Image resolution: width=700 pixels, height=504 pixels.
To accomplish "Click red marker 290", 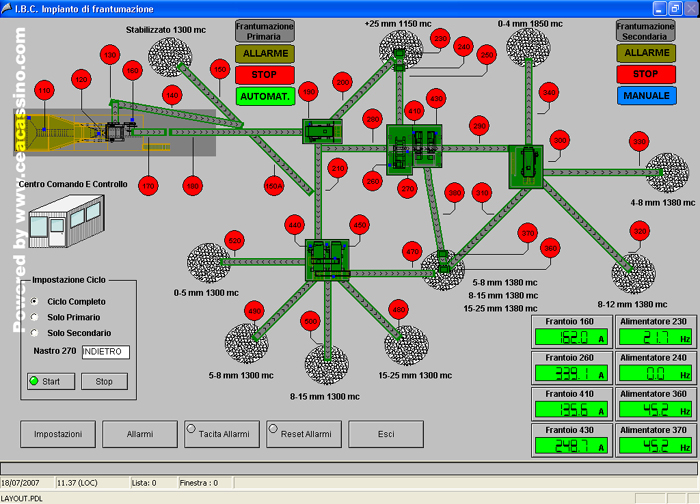I will 479,126.
